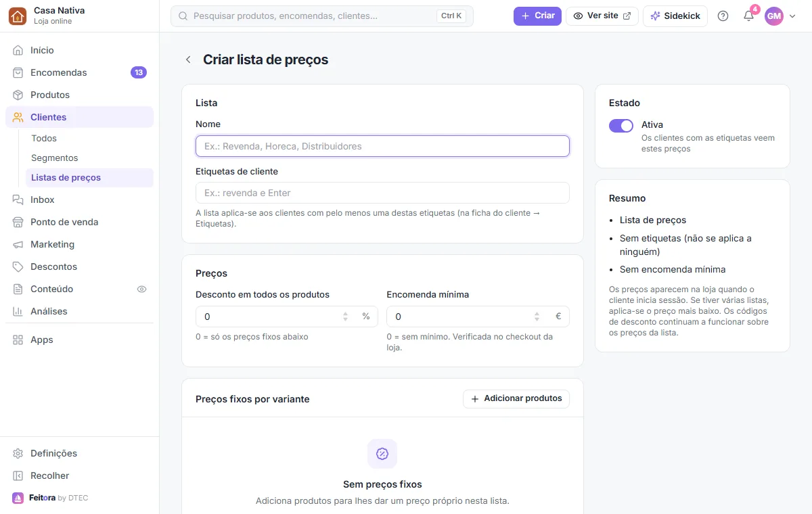
Task: Collapse the sidebar with Recolher
Action: pyautogui.click(x=80, y=475)
